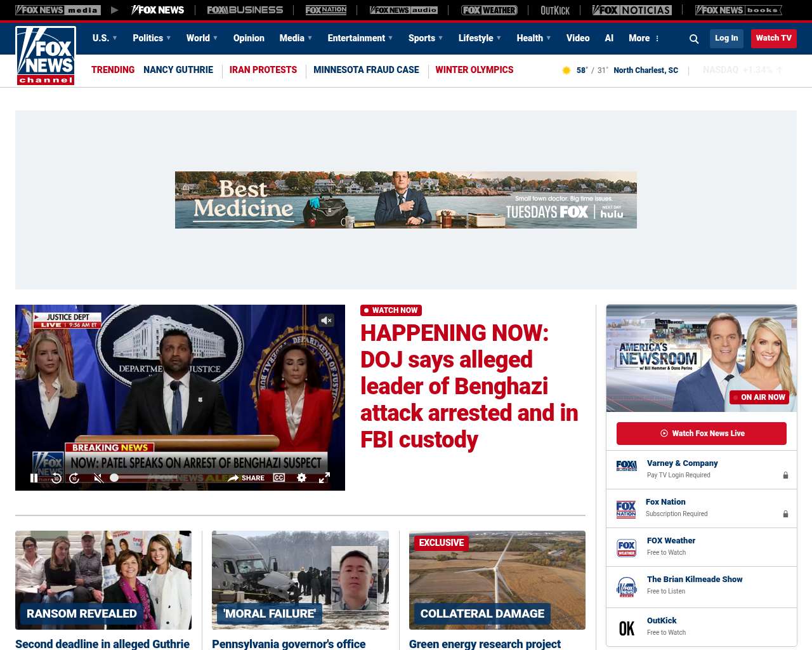Open the Benghazi attack headline
Viewport: 812px width, 650px height.
[469, 386]
